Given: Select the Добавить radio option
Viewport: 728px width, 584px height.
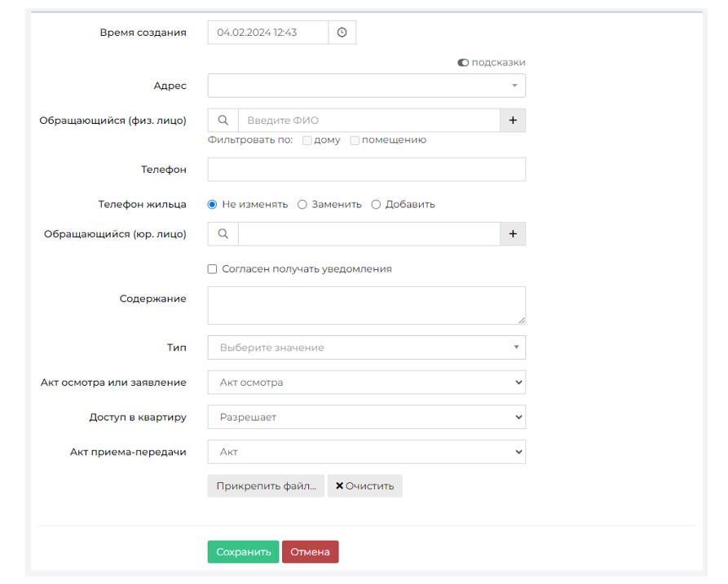Looking at the screenshot, I should click(x=376, y=205).
